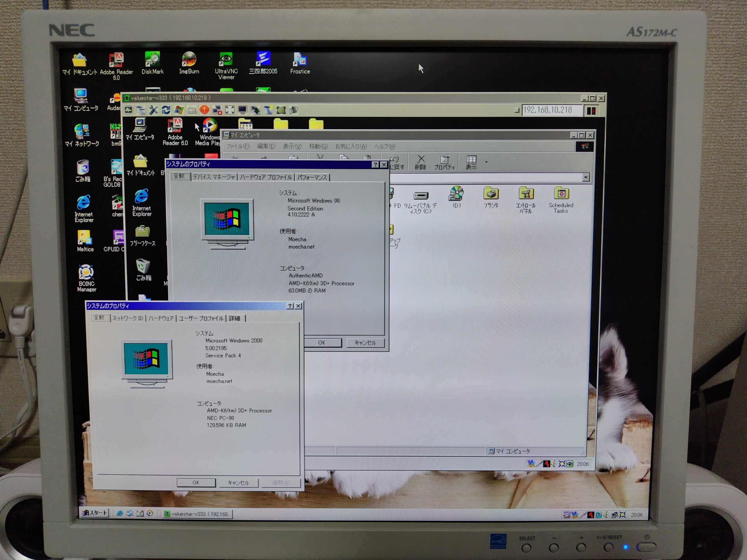The image size is (747, 560).
Task: Open file transfer icon in VNC toolbar
Action: click(x=255, y=110)
